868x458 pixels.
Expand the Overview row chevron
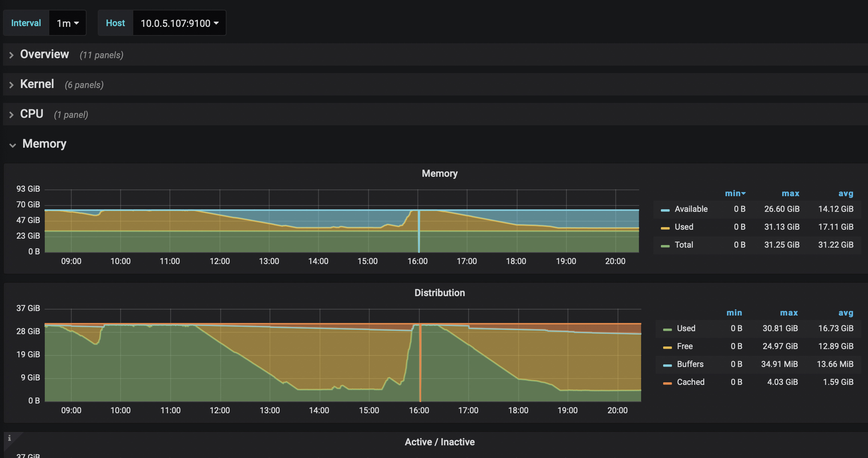coord(12,55)
